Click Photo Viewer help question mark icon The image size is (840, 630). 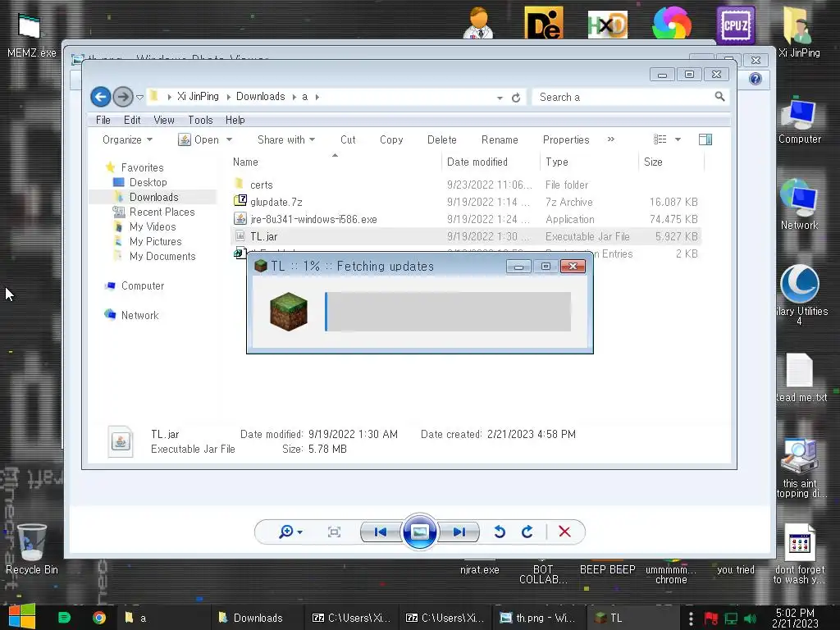[x=756, y=80]
